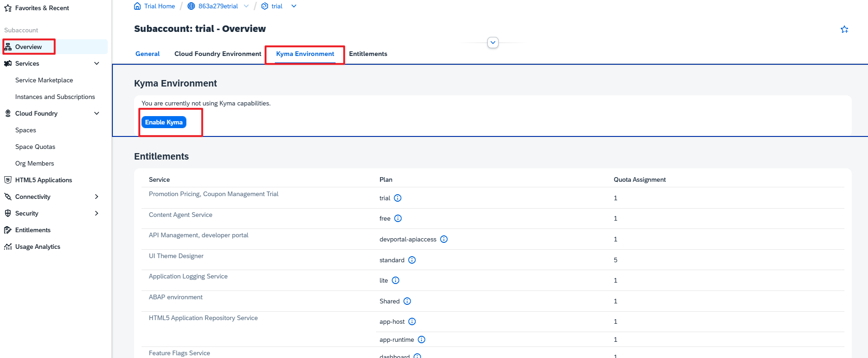Click the info icon next to free plan
This screenshot has width=868, height=358.
coord(398,218)
